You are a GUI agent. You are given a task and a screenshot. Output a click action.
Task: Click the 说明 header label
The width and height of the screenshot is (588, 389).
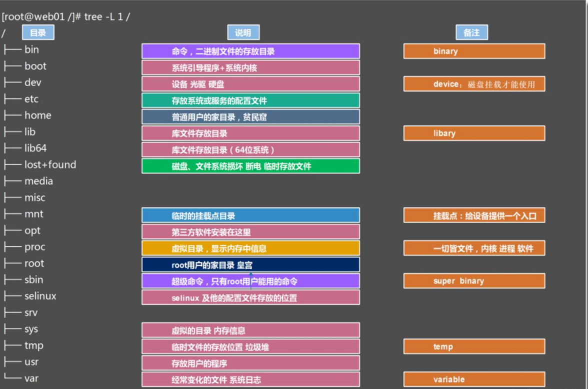tap(243, 32)
